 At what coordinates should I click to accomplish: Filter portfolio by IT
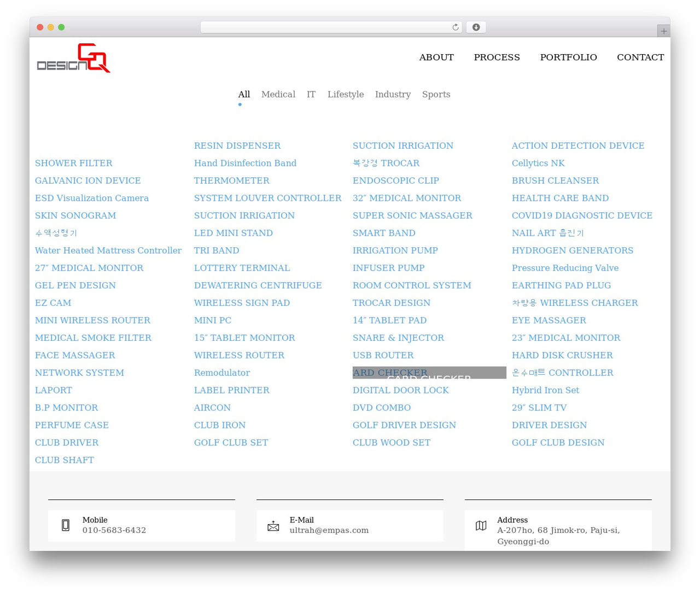pyautogui.click(x=311, y=94)
